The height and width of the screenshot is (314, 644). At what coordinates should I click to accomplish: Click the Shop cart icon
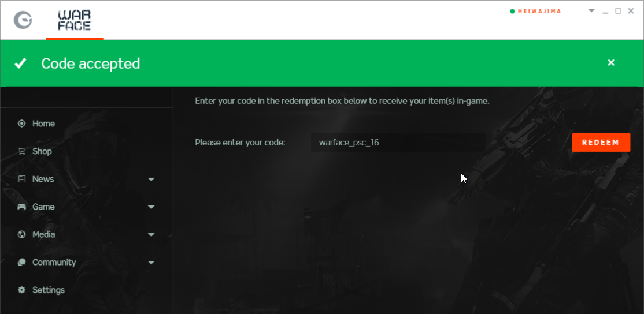point(21,151)
